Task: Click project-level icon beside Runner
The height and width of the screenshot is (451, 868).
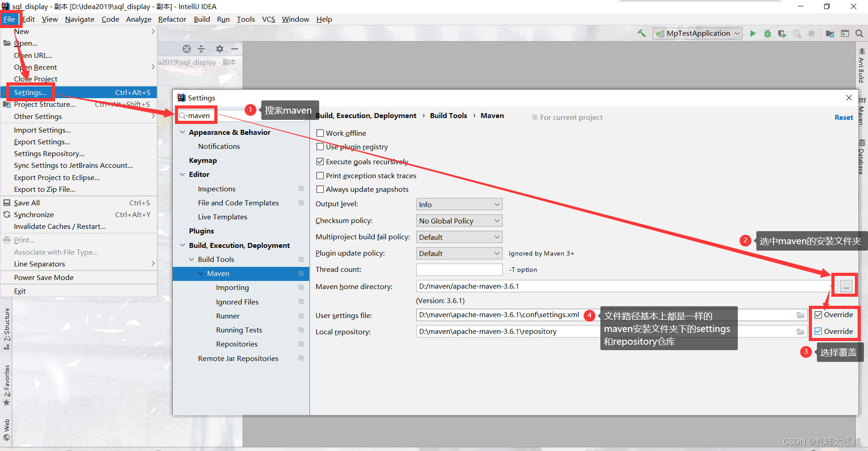Action: coord(301,316)
